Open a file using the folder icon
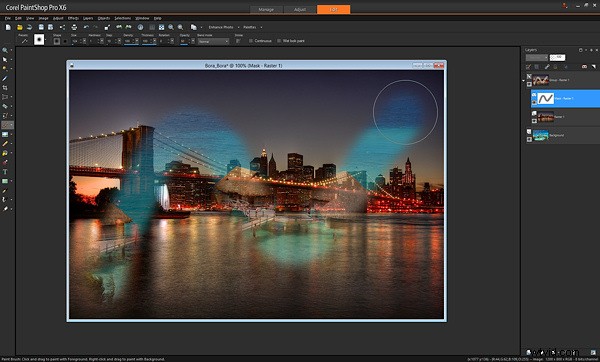 20,27
